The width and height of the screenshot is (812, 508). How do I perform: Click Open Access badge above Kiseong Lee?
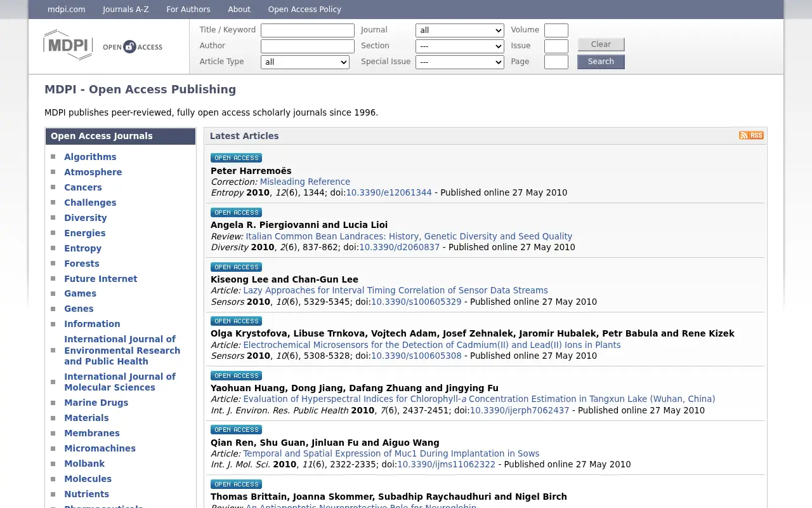coord(236,267)
